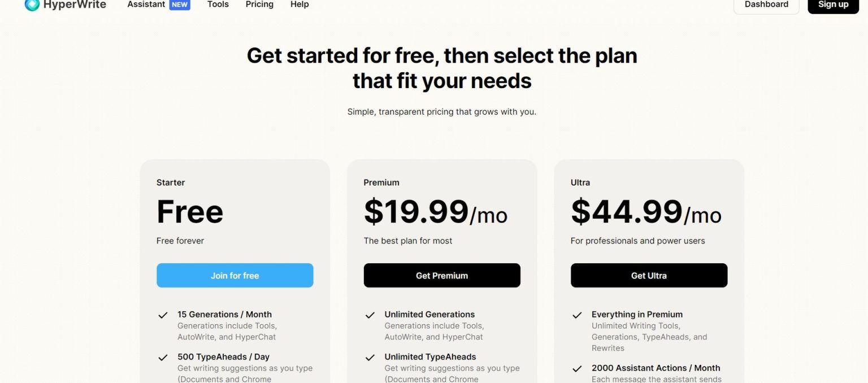Image resolution: width=868 pixels, height=383 pixels.
Task: Click checkmark beside 15 Generations / Month
Action: pos(163,315)
